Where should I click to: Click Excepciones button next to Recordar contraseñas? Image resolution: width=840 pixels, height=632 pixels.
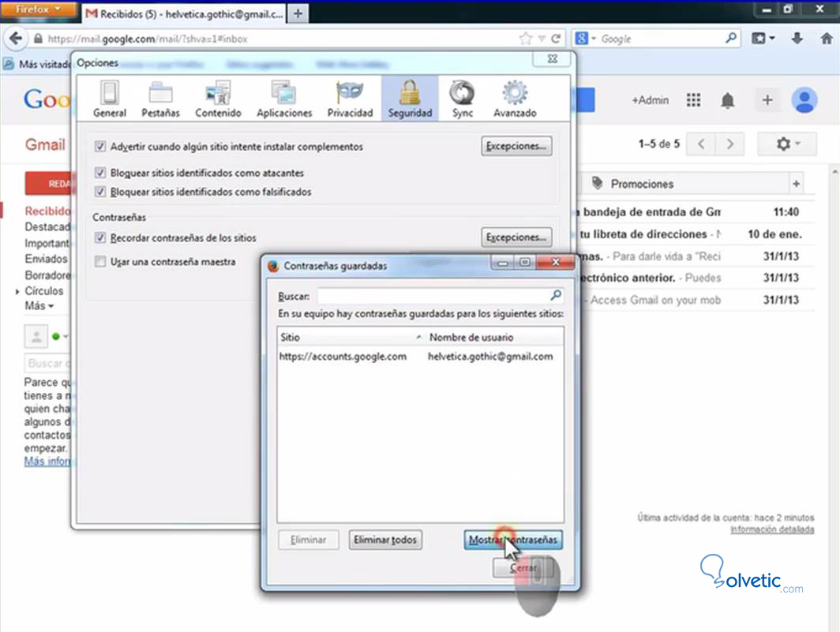(516, 237)
